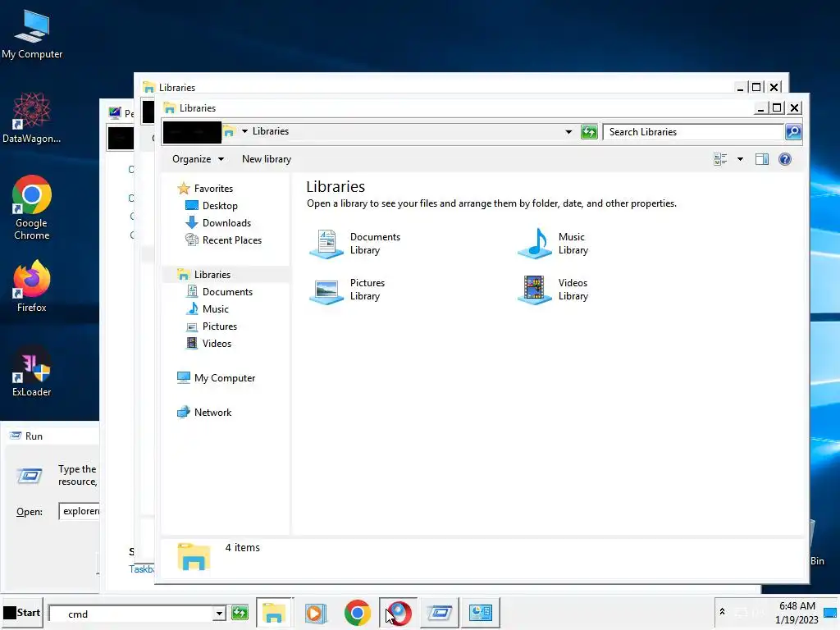
Task: Change view icon in Libraries toolbar
Action: (720, 159)
